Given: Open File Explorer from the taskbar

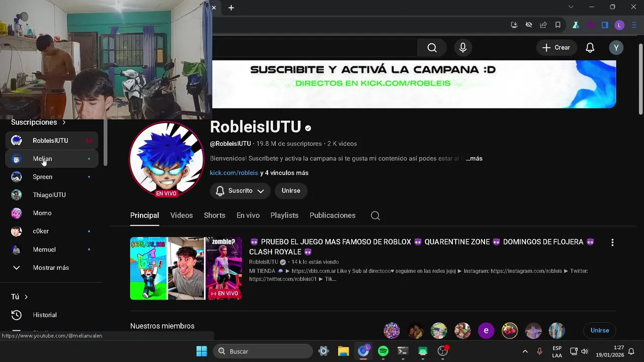Looking at the screenshot, I should 343,351.
